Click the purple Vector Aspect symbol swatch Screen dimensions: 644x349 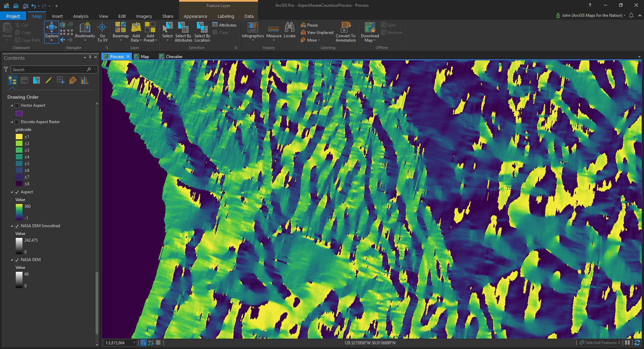[x=19, y=113]
